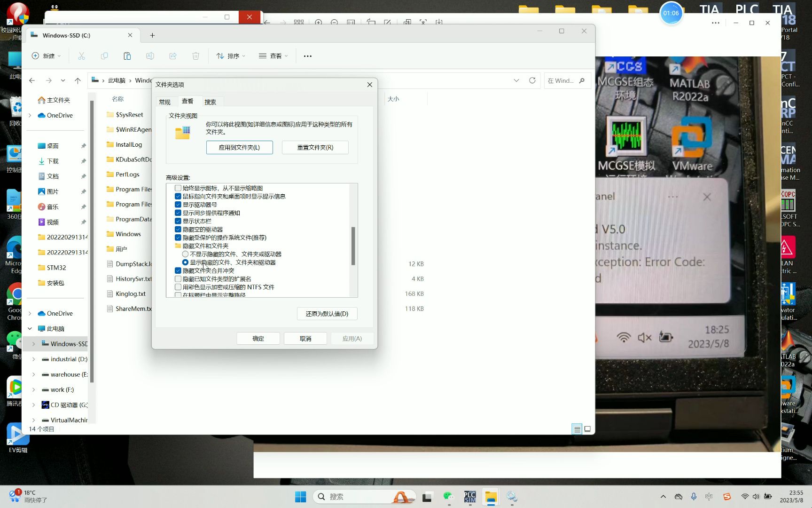Expand warehouse (E:) drive node
This screenshot has height=508, width=812.
33,374
